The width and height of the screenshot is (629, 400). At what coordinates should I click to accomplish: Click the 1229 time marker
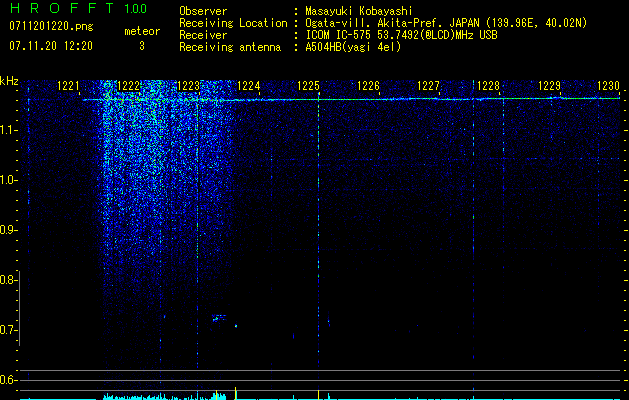[x=549, y=86]
